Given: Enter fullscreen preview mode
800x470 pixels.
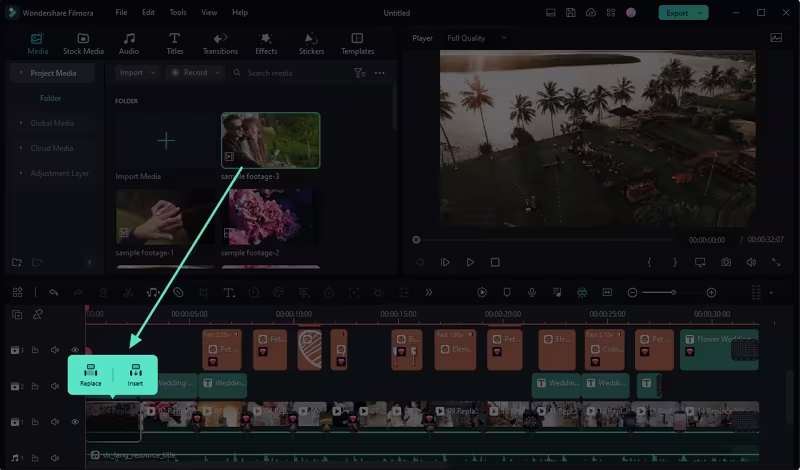Looking at the screenshot, I should point(776,262).
